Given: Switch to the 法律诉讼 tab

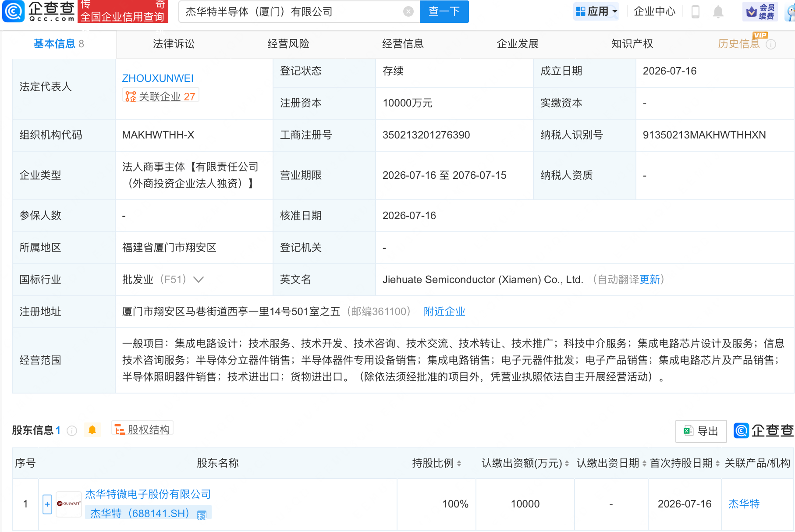Looking at the screenshot, I should [174, 44].
